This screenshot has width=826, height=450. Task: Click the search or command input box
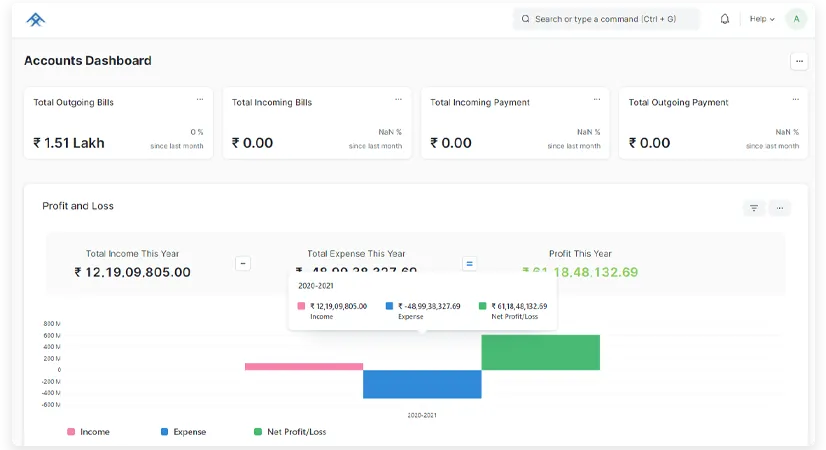click(x=606, y=19)
